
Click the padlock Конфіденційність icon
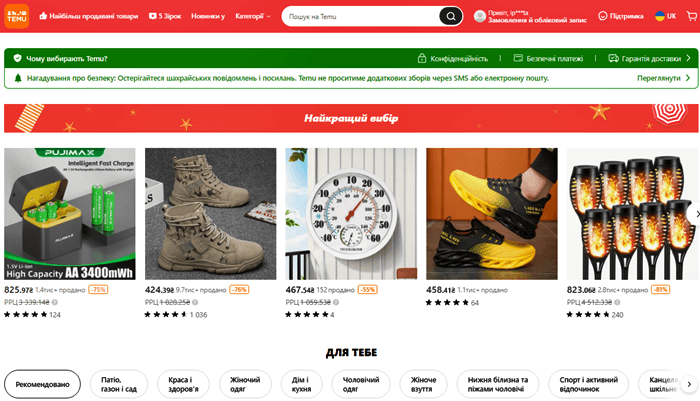coord(421,58)
